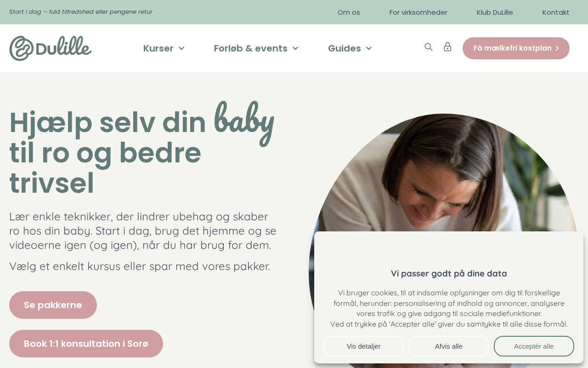This screenshot has height=368, width=588.
Task: Open For virksomheder link
Action: pos(418,12)
